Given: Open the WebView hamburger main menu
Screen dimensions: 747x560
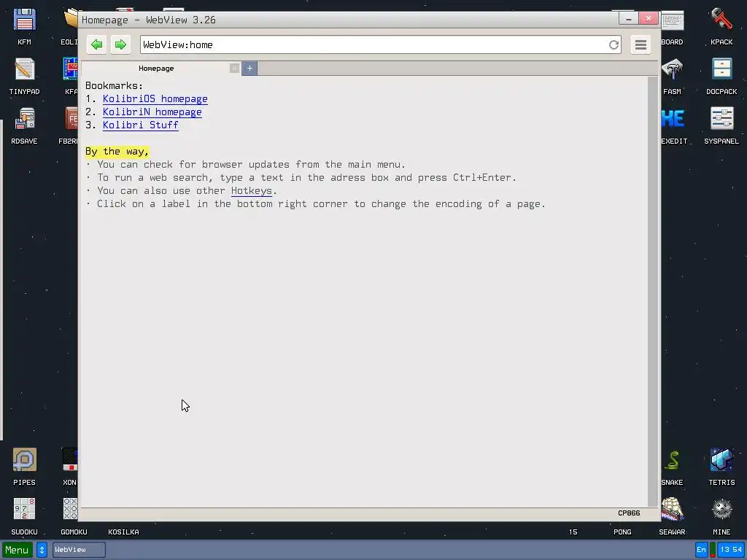Looking at the screenshot, I should pos(640,44).
